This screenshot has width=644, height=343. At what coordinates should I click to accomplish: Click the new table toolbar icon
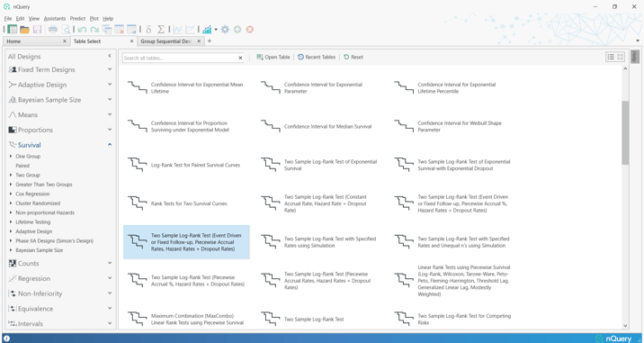point(13,29)
